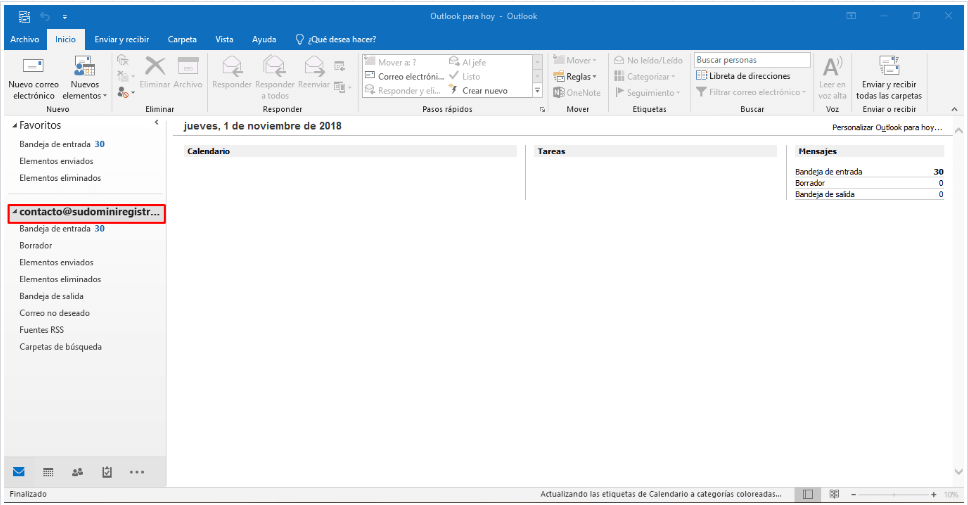Click the Responder icon
Screen dimensions: 968x505
tap(232, 66)
